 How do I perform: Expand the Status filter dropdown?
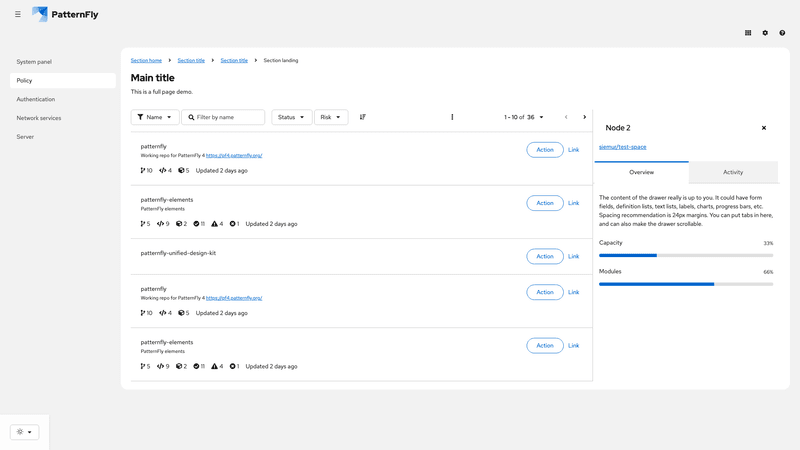pyautogui.click(x=291, y=117)
